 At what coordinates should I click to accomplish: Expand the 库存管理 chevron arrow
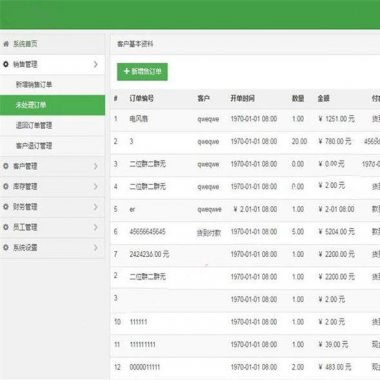(x=96, y=186)
